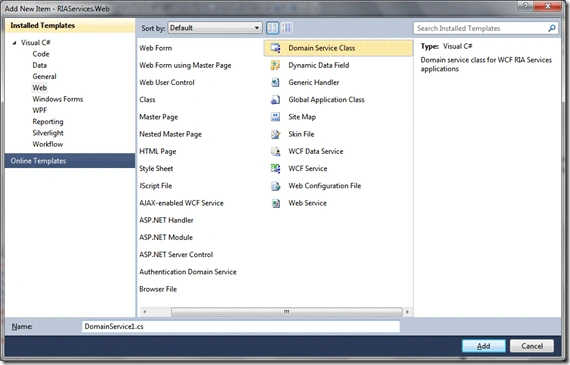
Task: Click the scrollbar right arrow
Action: click(407, 312)
